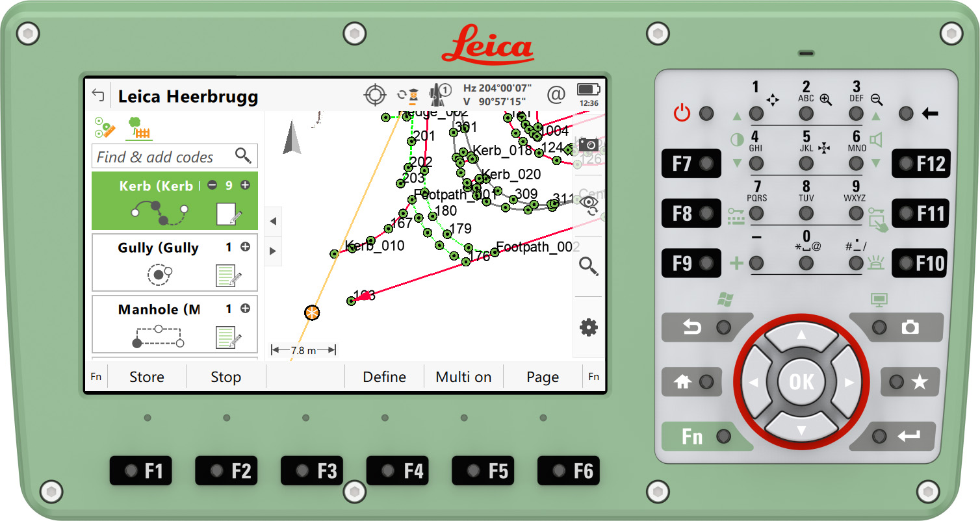Select the magnifier zoom tool
980x521 pixels.
(588, 266)
